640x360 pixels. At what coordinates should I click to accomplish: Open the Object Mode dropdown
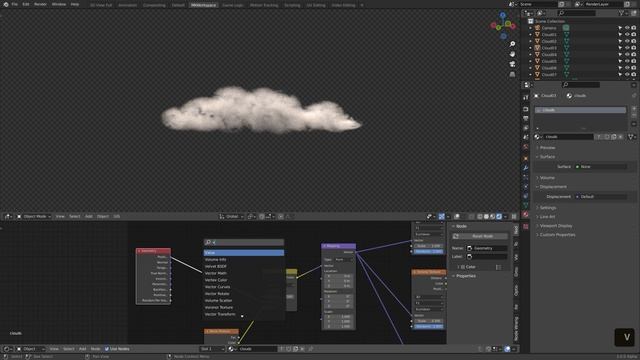coord(34,216)
